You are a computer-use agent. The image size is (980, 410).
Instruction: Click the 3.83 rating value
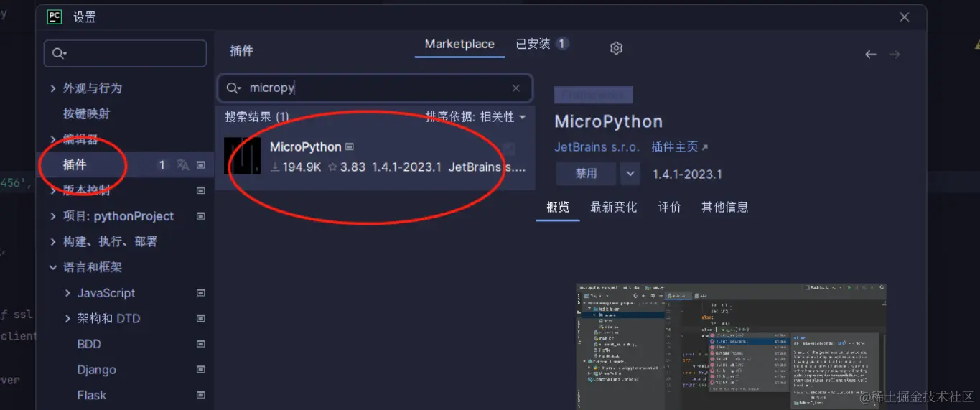346,167
